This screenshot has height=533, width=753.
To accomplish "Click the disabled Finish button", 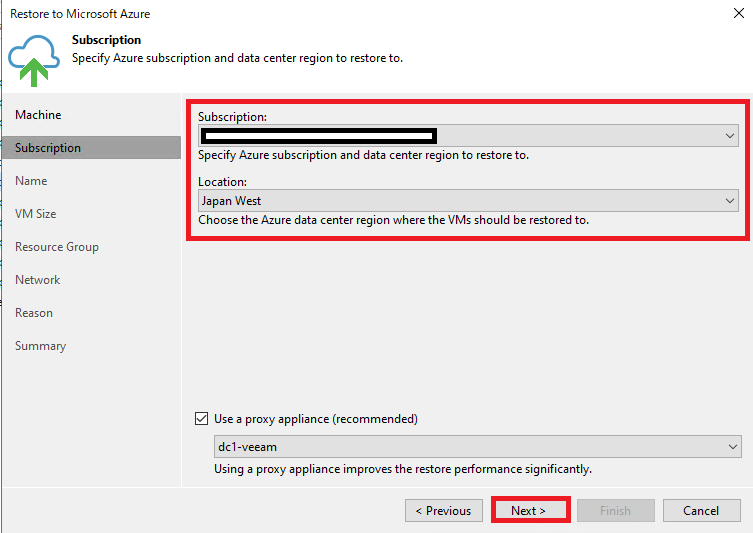I will point(616,510).
